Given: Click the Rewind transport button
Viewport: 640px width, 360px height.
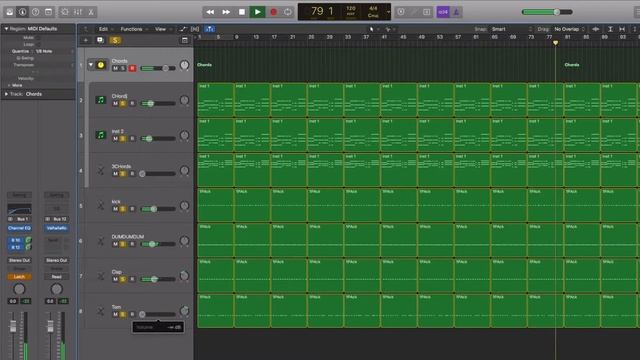Looking at the screenshot, I should coord(210,12).
